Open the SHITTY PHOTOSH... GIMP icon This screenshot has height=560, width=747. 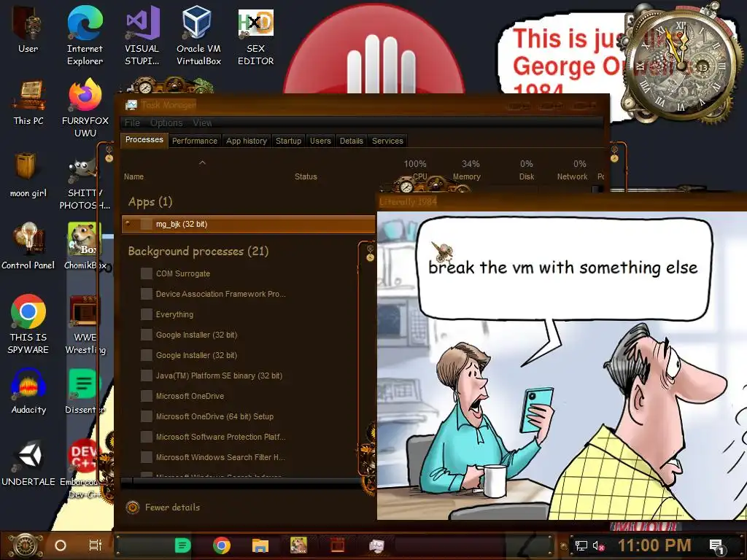point(85,184)
